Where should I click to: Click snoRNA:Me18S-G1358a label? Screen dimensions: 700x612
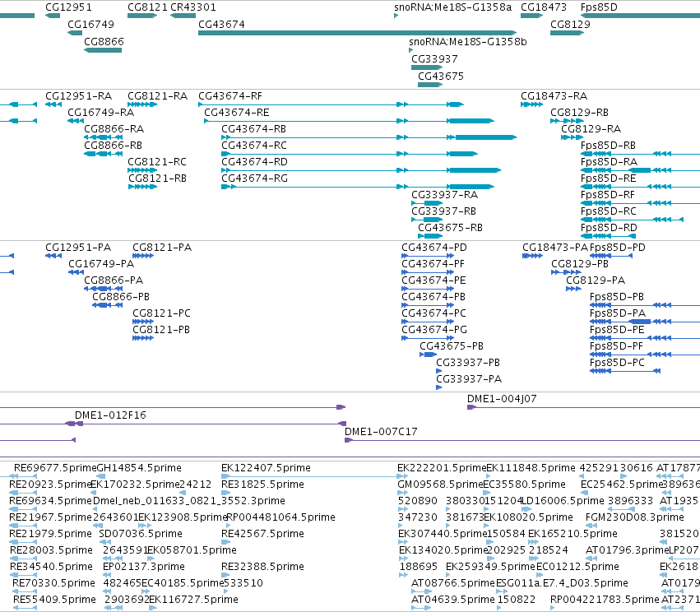click(x=452, y=7)
